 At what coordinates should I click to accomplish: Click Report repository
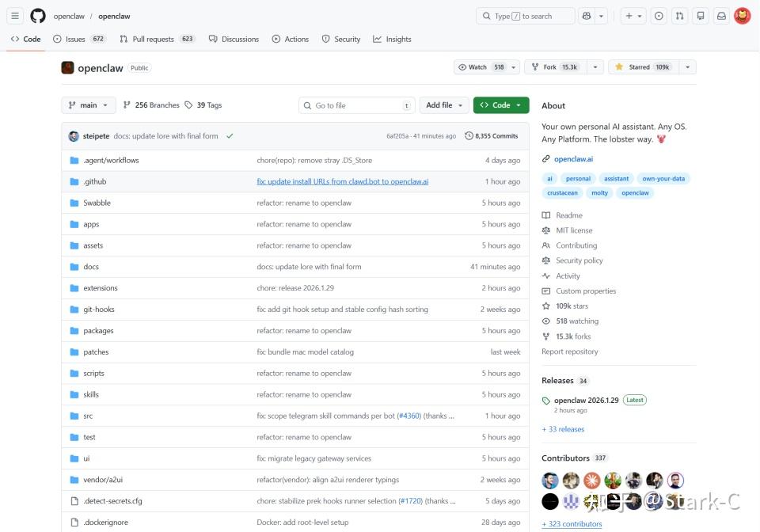[x=569, y=351]
